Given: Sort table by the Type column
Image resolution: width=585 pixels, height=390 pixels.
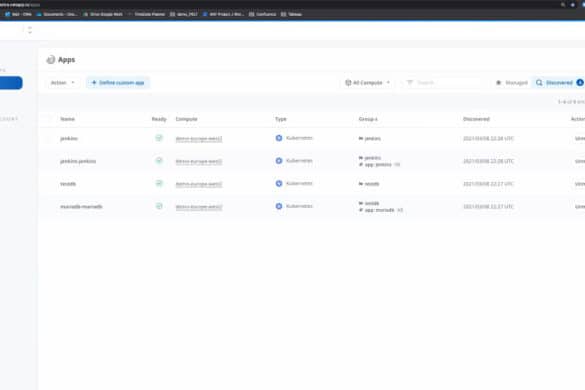Looking at the screenshot, I should 281,119.
